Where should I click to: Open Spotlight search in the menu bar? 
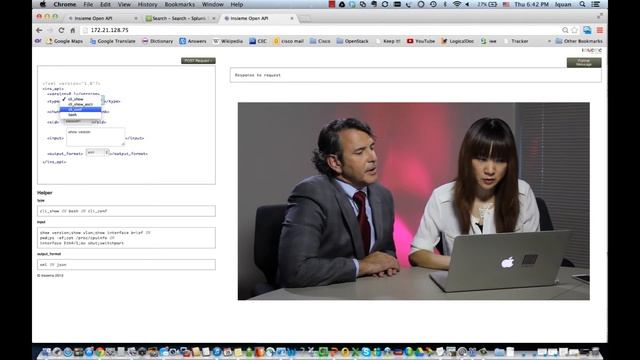(582, 4)
